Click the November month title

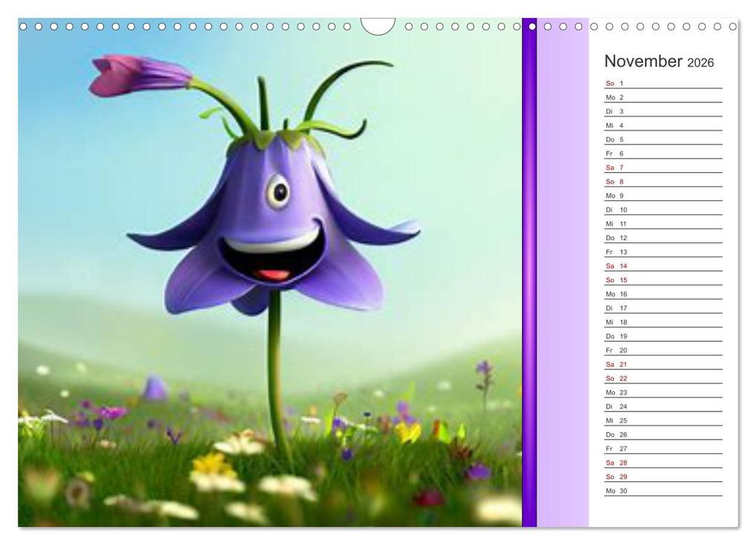(x=643, y=61)
